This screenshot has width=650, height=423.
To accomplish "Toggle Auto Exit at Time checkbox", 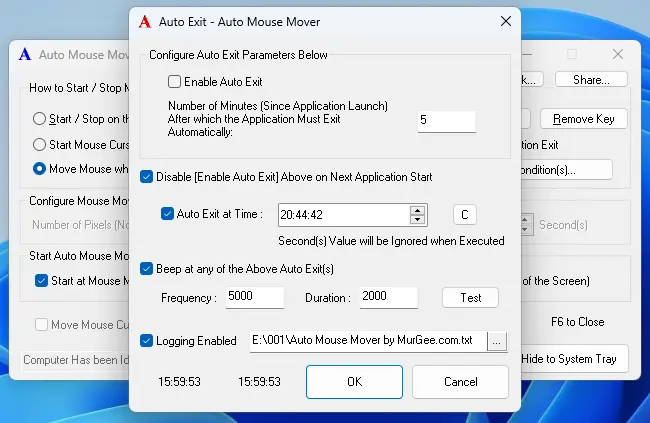I will (x=167, y=214).
